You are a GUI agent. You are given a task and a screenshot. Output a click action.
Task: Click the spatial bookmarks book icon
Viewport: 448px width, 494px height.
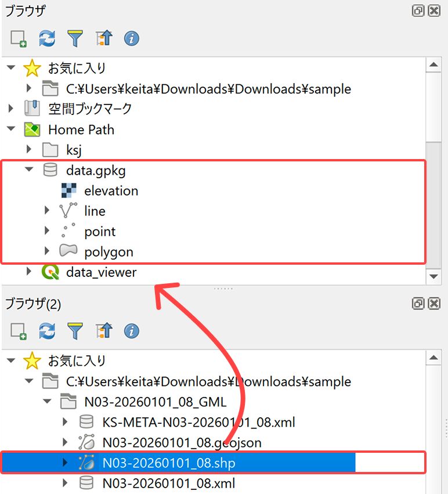tap(32, 108)
